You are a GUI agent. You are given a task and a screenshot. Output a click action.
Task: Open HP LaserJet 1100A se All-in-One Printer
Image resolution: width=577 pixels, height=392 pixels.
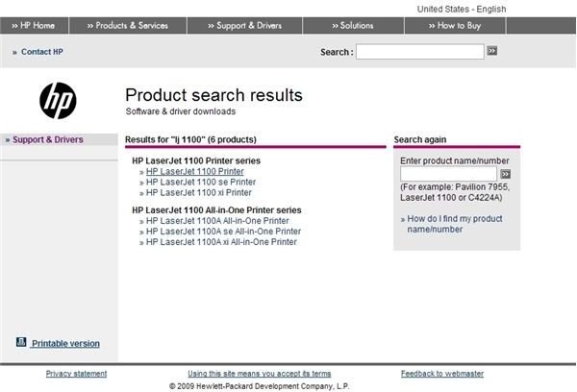[x=223, y=232]
